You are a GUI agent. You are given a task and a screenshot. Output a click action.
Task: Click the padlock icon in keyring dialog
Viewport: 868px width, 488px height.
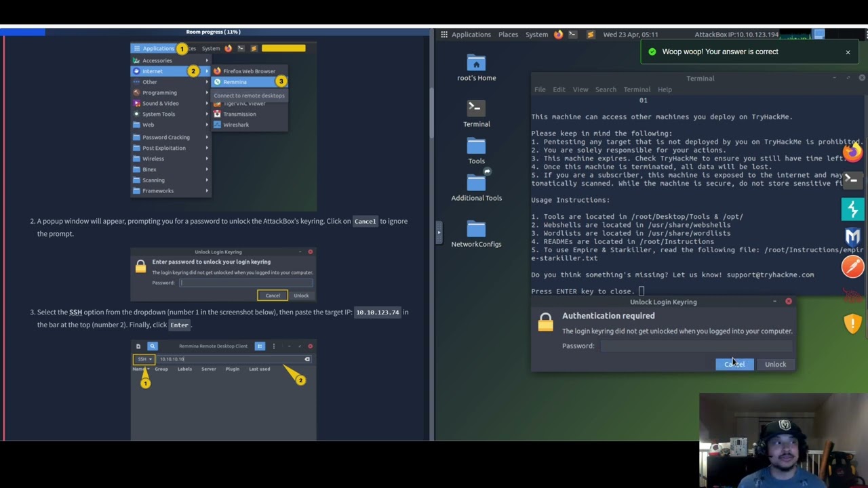[545, 323]
